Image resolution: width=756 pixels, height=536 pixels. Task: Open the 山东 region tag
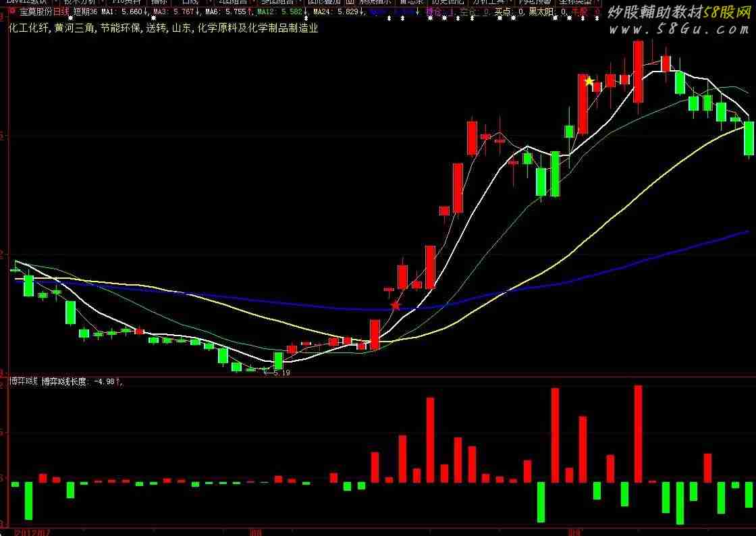tap(182, 28)
